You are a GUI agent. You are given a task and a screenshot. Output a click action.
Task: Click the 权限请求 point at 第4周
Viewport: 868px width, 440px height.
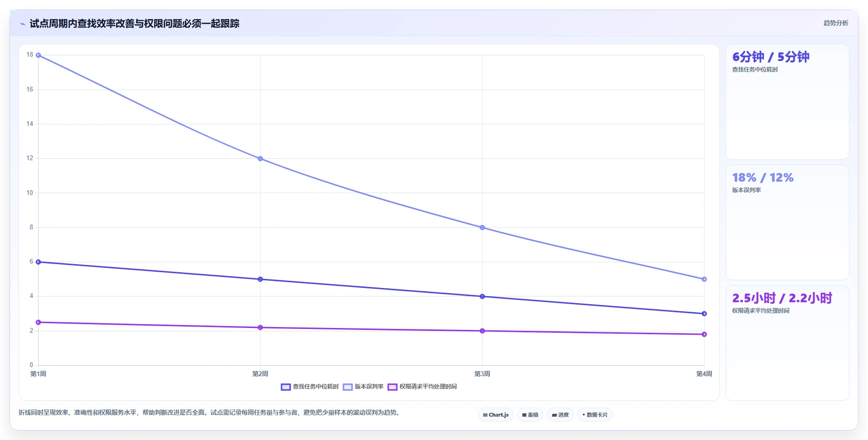click(704, 334)
